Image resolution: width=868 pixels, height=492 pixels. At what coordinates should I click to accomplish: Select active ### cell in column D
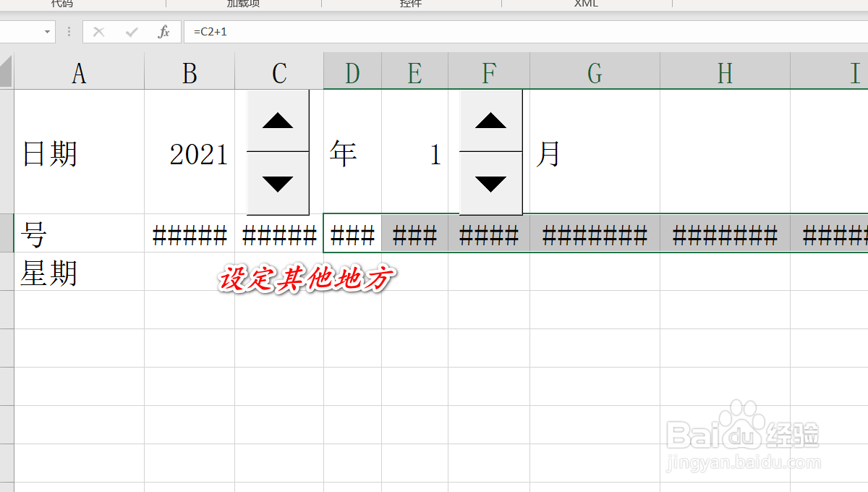point(352,233)
